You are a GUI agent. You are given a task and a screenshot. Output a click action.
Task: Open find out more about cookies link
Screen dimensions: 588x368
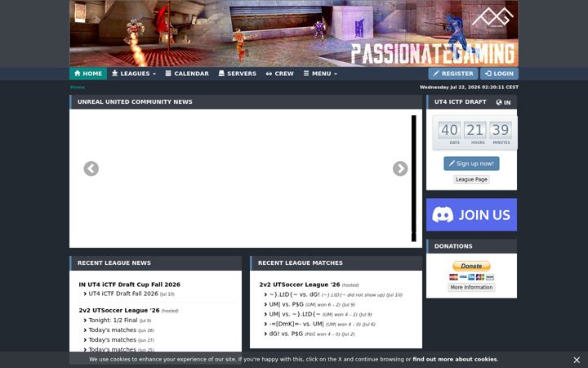pyautogui.click(x=455, y=359)
